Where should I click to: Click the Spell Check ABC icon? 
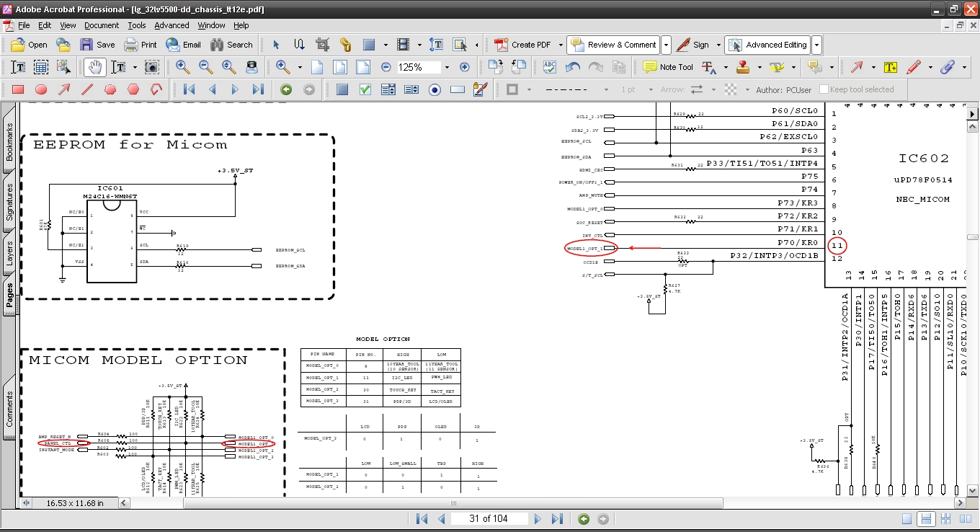(x=550, y=67)
